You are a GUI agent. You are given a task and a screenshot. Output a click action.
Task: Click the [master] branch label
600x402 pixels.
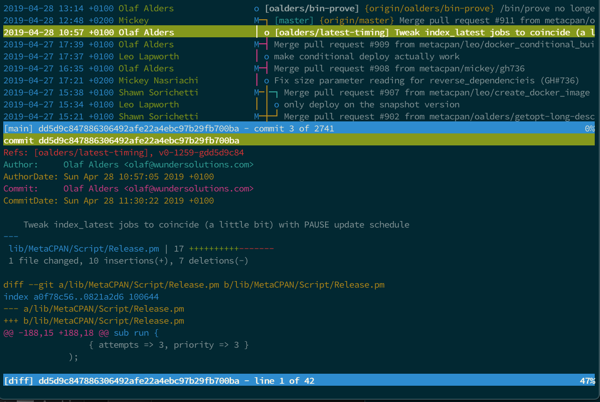tap(295, 20)
